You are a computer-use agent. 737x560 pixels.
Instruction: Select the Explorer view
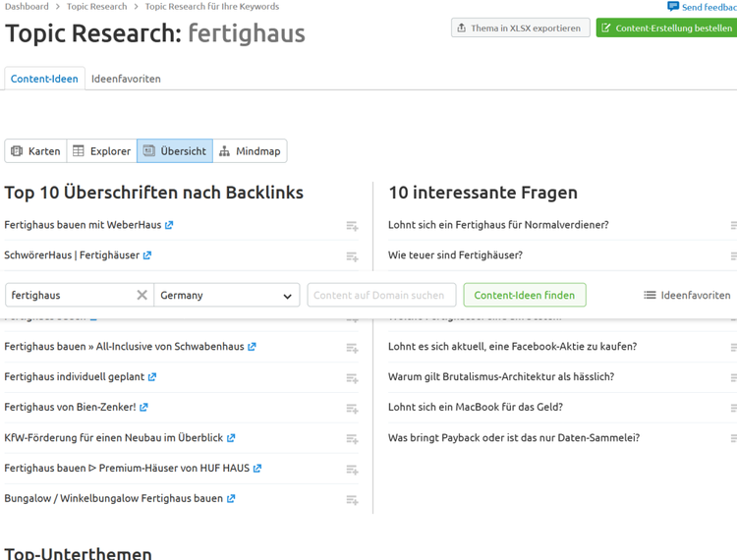click(102, 151)
